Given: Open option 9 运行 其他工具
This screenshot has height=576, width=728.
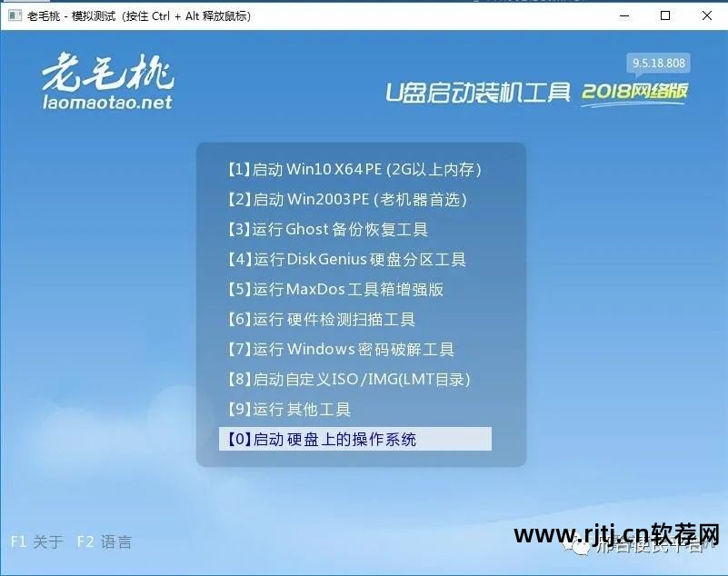Looking at the screenshot, I should 288,410.
